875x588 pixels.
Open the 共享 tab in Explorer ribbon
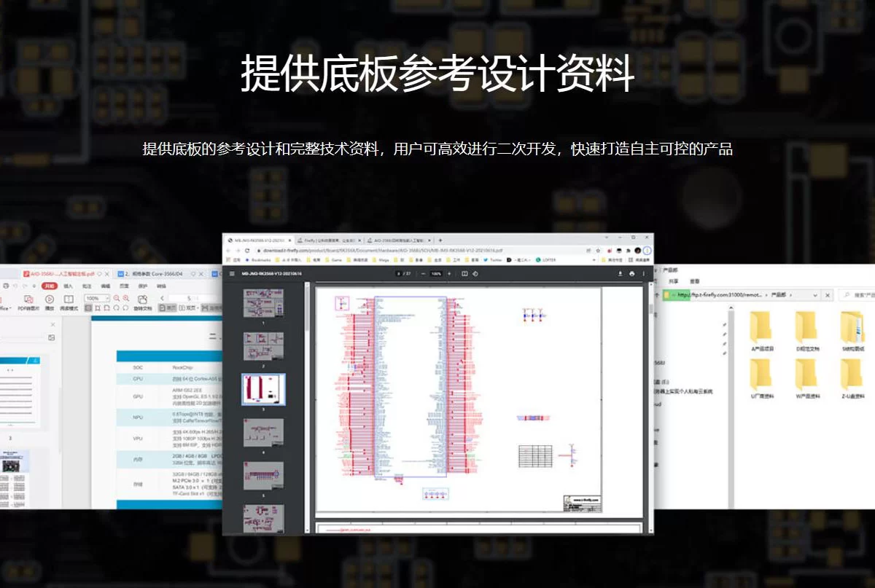[x=674, y=281]
